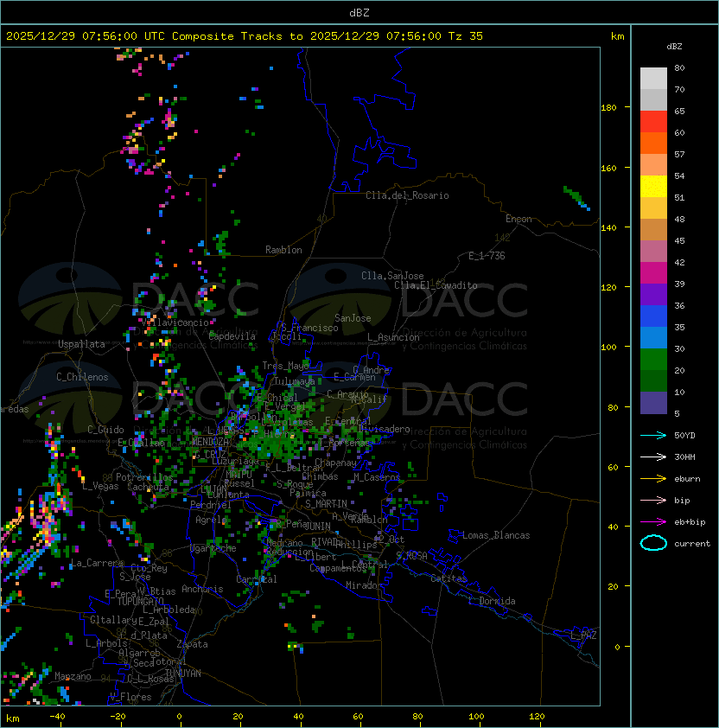The width and height of the screenshot is (719, 728).
Task: Click the MENDOZA city label
Action: 210,442
